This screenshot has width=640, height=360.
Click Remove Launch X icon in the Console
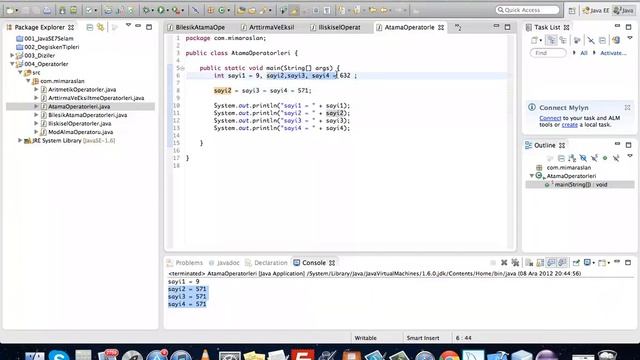point(504,262)
